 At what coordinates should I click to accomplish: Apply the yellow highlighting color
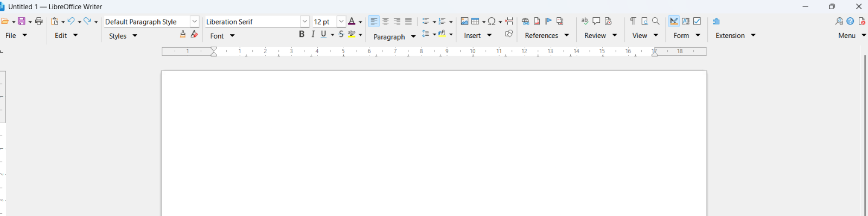(352, 34)
